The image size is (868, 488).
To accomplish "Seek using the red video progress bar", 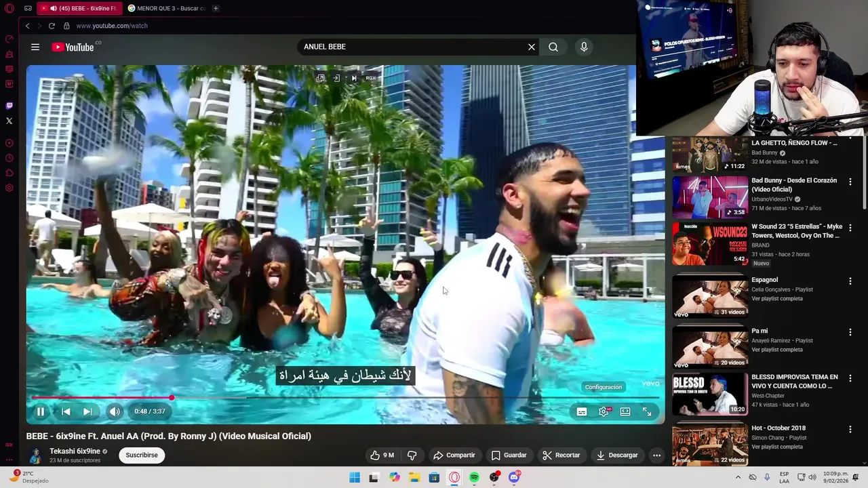I will coord(346,398).
